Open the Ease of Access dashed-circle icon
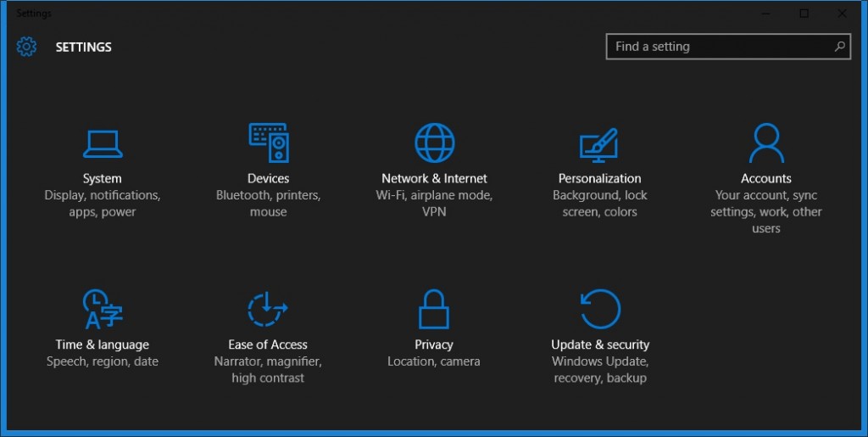This screenshot has height=437, width=868. (x=267, y=309)
